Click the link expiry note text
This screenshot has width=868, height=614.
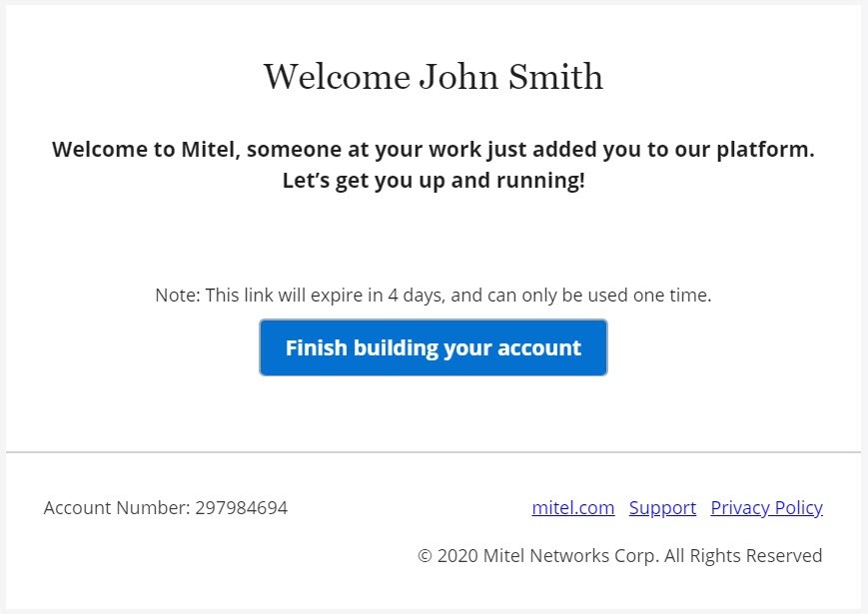click(x=433, y=296)
